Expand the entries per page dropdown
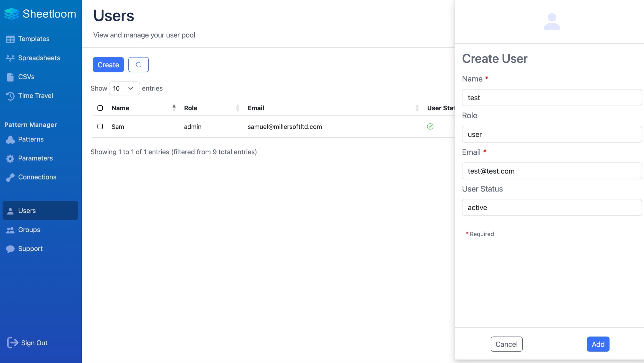644x363 pixels. coord(124,88)
